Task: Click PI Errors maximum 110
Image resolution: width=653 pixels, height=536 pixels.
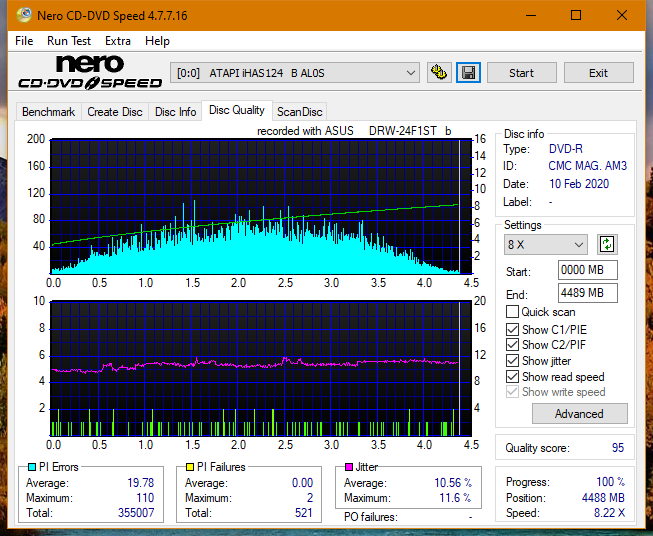Action: [x=145, y=498]
